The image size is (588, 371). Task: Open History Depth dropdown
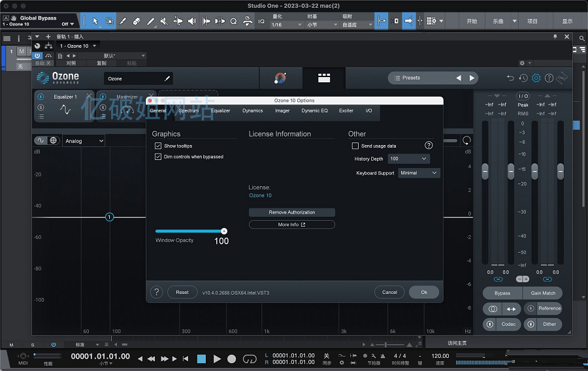coord(409,159)
